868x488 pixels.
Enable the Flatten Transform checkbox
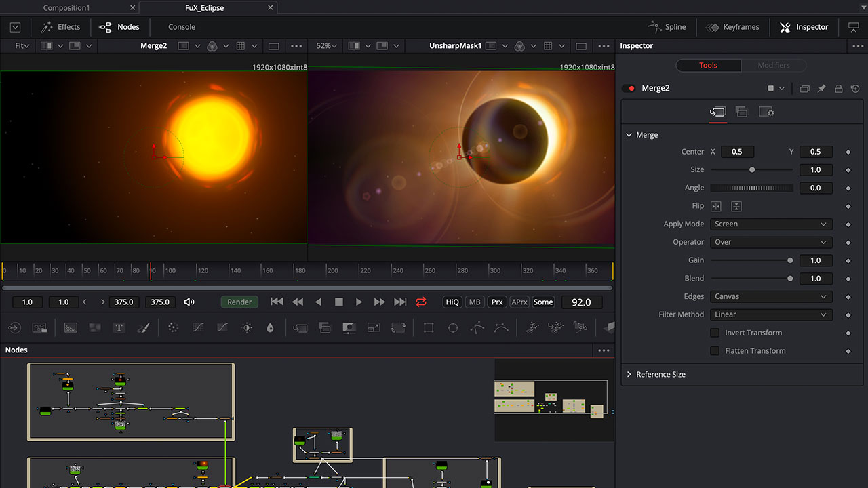(x=714, y=351)
